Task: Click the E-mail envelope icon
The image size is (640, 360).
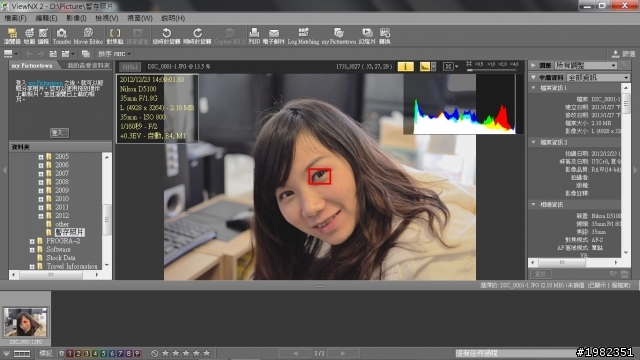Action: click(274, 36)
